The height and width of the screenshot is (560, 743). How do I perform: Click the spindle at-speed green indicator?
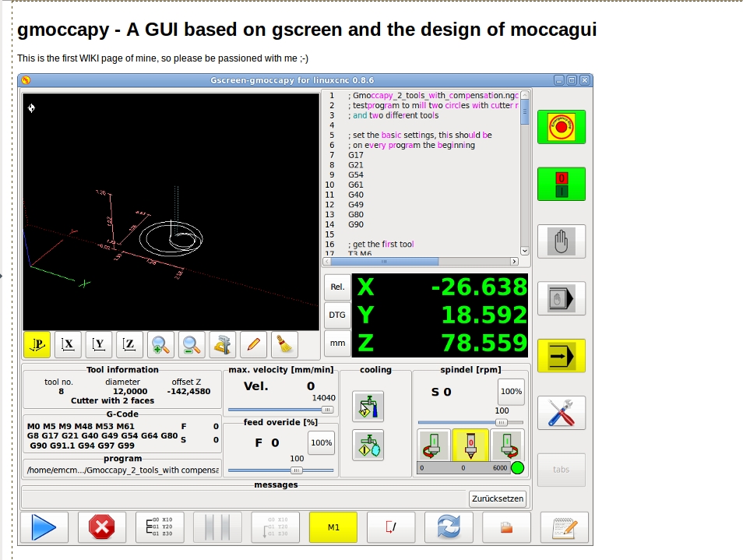[518, 468]
